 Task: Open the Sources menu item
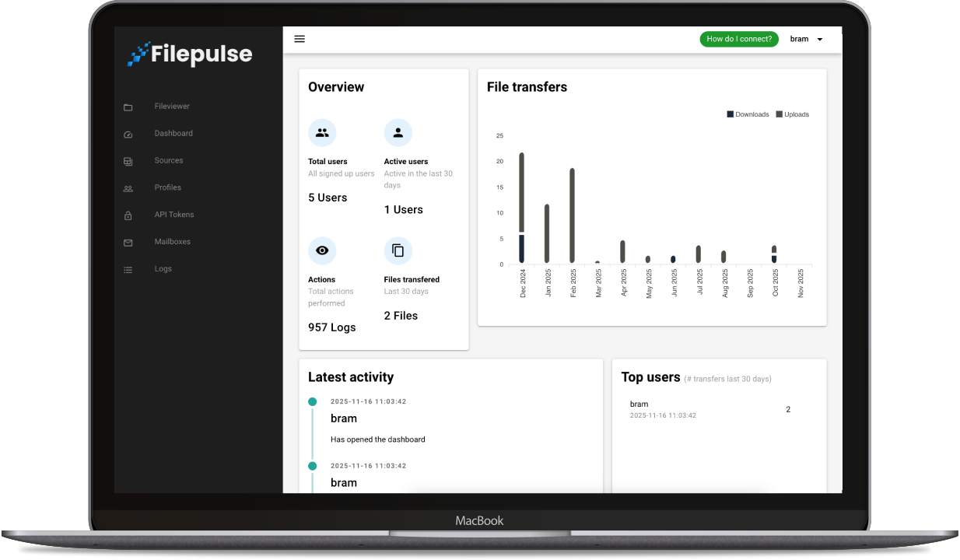tap(169, 161)
